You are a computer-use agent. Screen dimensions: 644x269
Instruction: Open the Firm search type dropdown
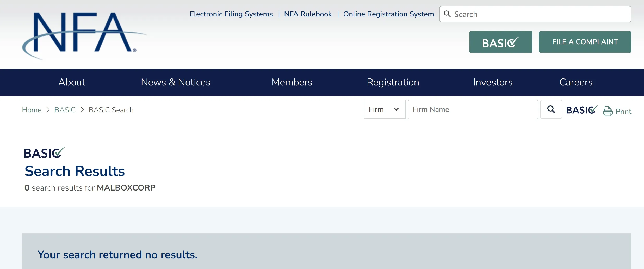385,109
